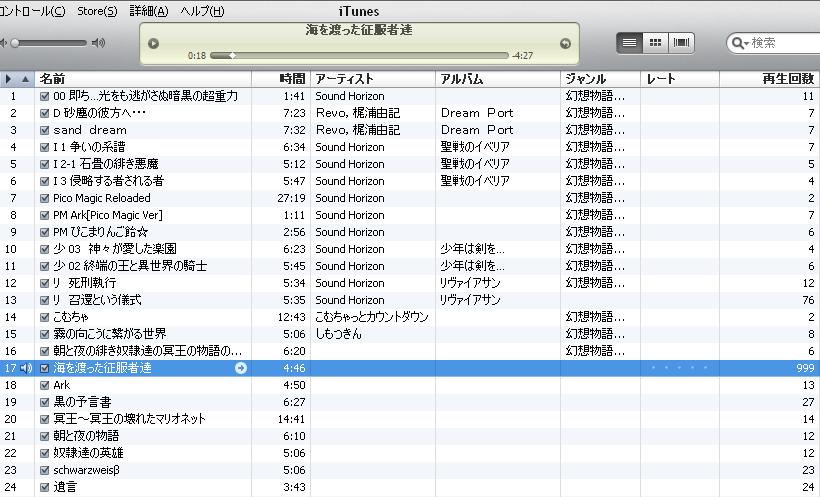Click artist こむちゃっとカウントダウン

(372, 317)
